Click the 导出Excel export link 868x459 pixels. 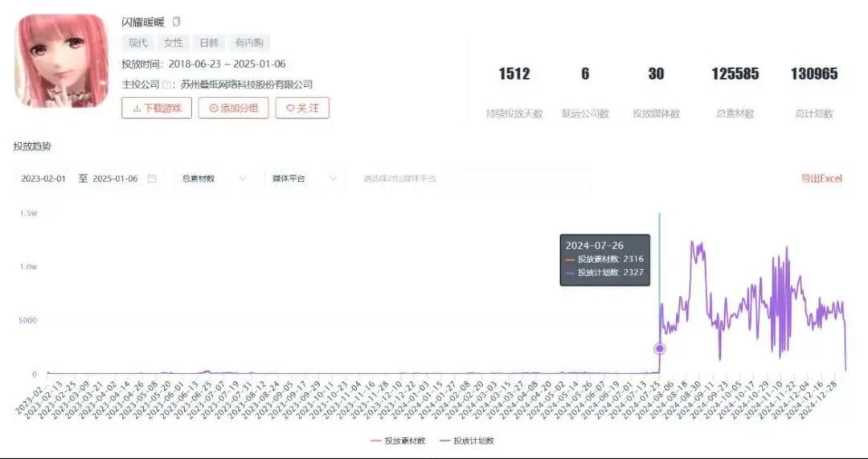coord(821,178)
